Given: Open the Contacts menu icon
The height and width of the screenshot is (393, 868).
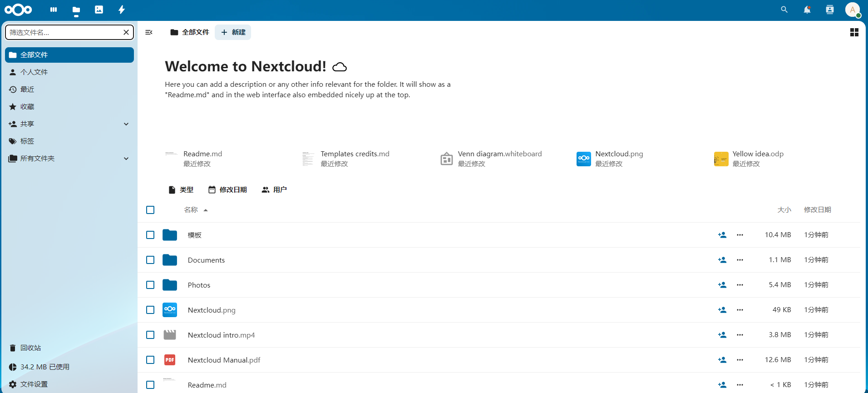Looking at the screenshot, I should 829,10.
